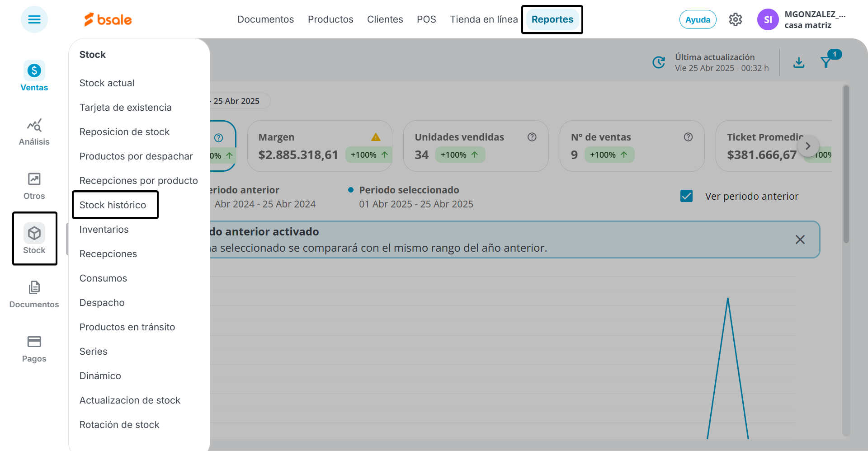Screen dimensions: 868x451
Task: Open the Documentos top menu
Action: [265, 19]
